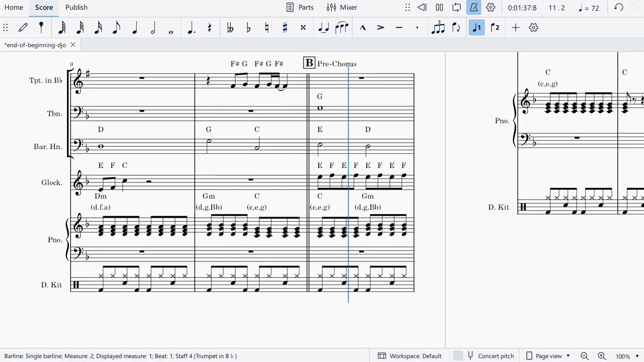Add an accent articulation
This screenshot has height=362, width=644.
click(381, 28)
